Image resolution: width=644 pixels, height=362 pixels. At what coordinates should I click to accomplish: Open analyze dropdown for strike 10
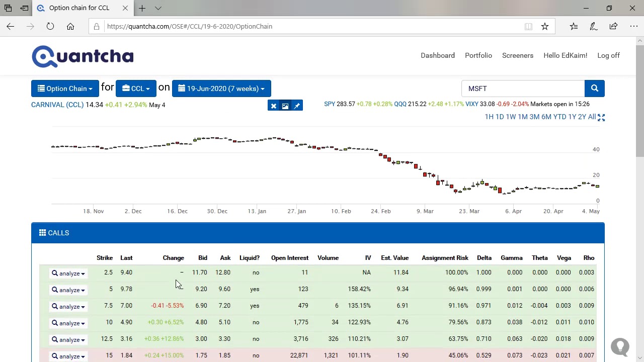pos(68,323)
